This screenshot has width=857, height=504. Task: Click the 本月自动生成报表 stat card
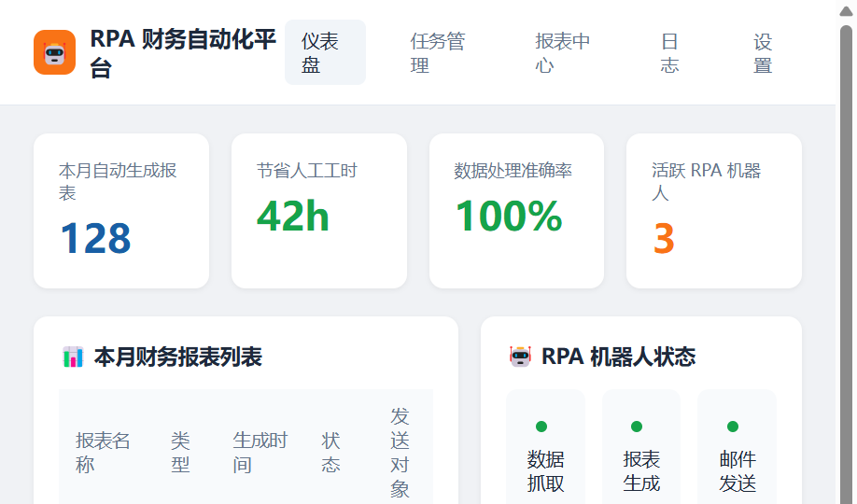point(121,211)
